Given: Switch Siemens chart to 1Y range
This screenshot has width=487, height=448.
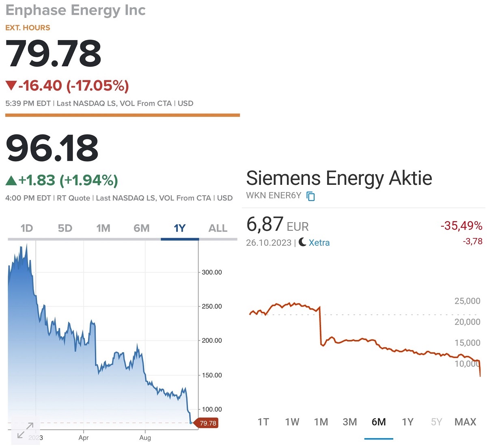Looking at the screenshot, I should pyautogui.click(x=407, y=422).
